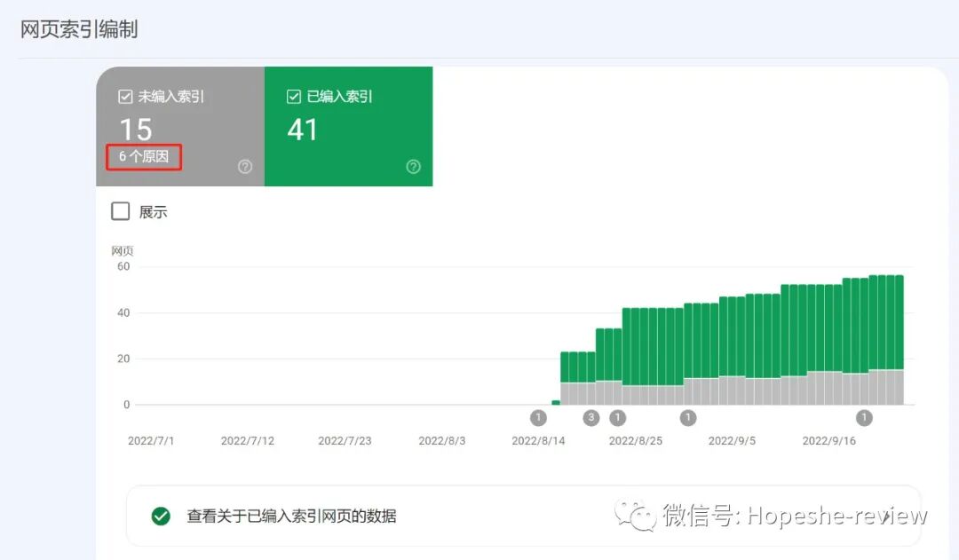Click the 网页索引编制 page heading
Image resolution: width=959 pixels, height=560 pixels.
click(x=76, y=28)
